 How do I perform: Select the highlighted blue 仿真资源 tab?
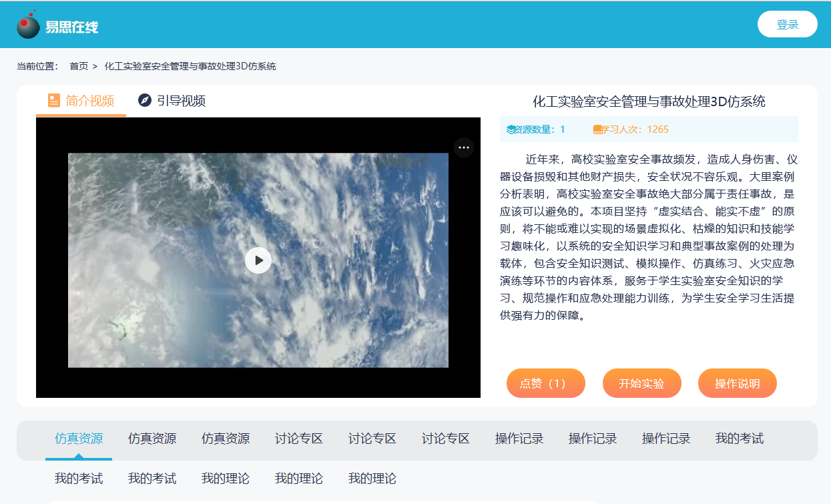[x=79, y=439]
